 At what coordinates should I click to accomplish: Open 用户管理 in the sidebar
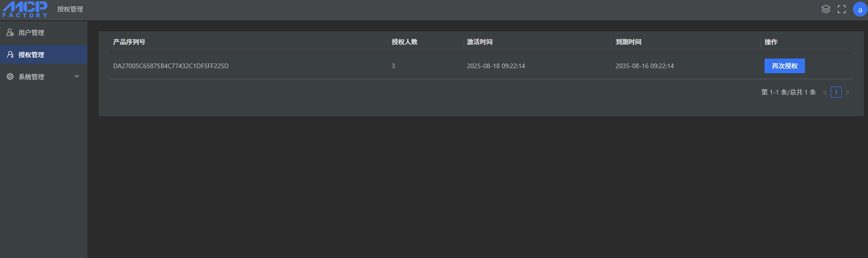tap(31, 33)
